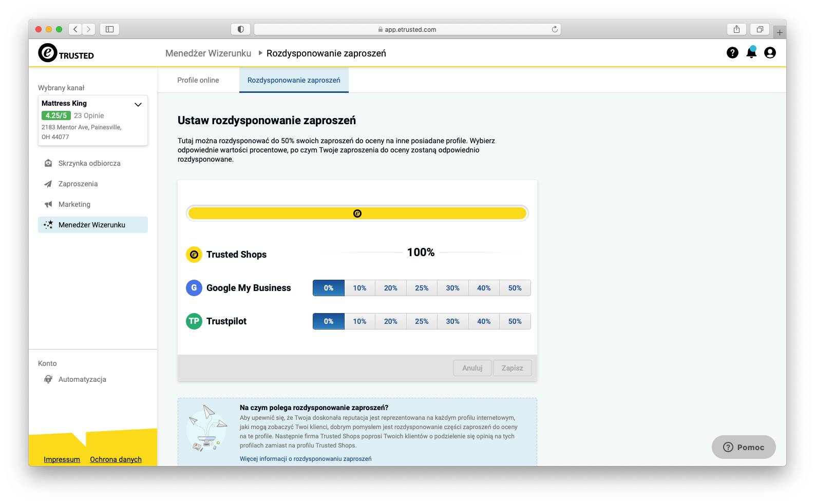Open the notifications bell
Screen dimensions: 815x504
pyautogui.click(x=751, y=52)
